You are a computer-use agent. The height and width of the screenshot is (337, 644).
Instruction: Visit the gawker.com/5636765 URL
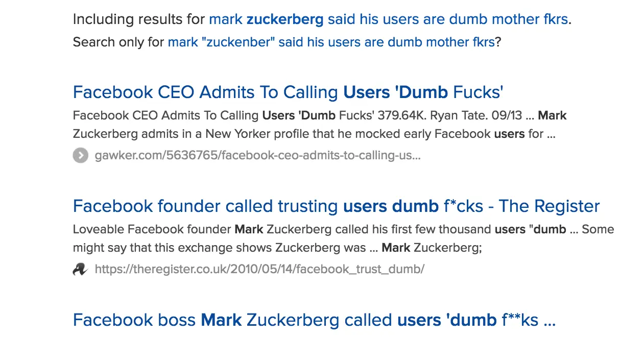click(x=257, y=155)
